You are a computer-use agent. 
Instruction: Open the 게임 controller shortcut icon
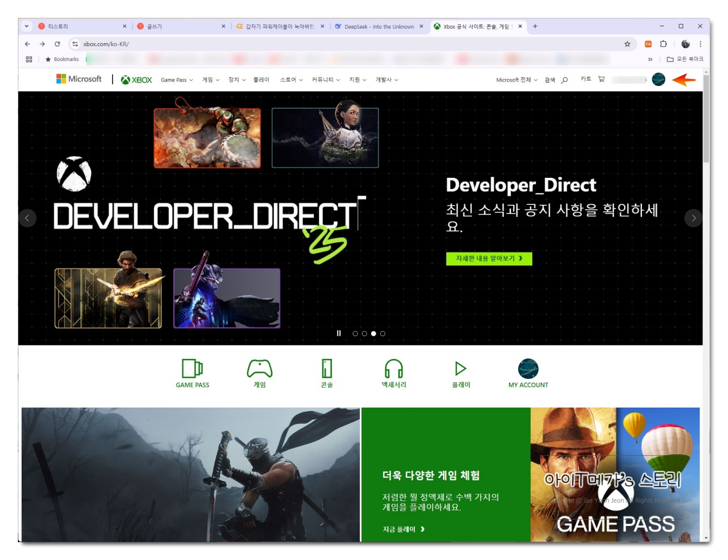click(x=260, y=369)
